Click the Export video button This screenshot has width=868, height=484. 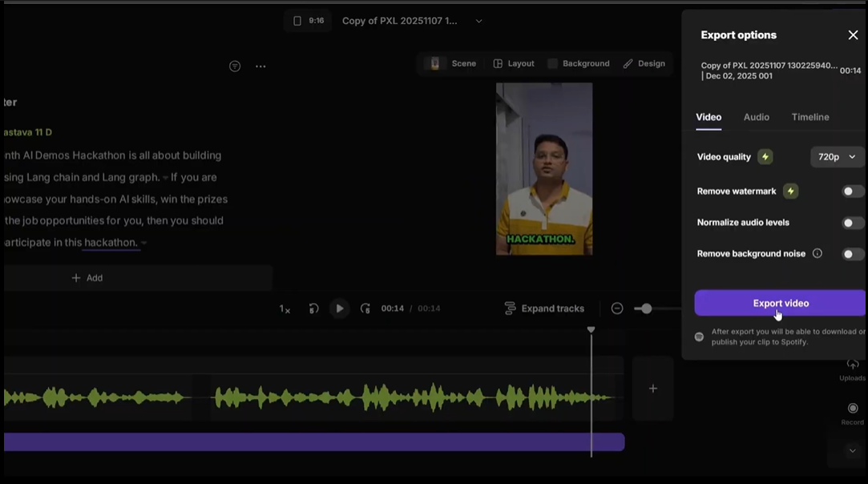[x=780, y=303]
